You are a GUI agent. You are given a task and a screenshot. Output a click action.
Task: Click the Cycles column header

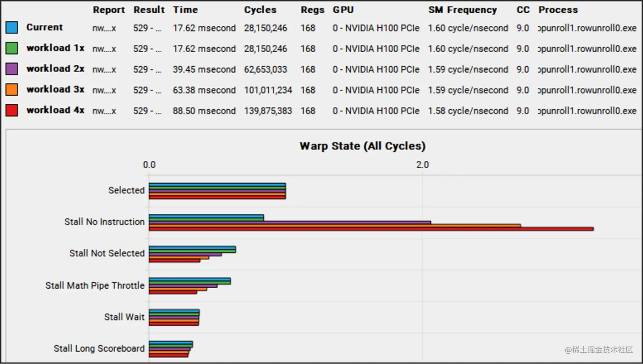[260, 9]
